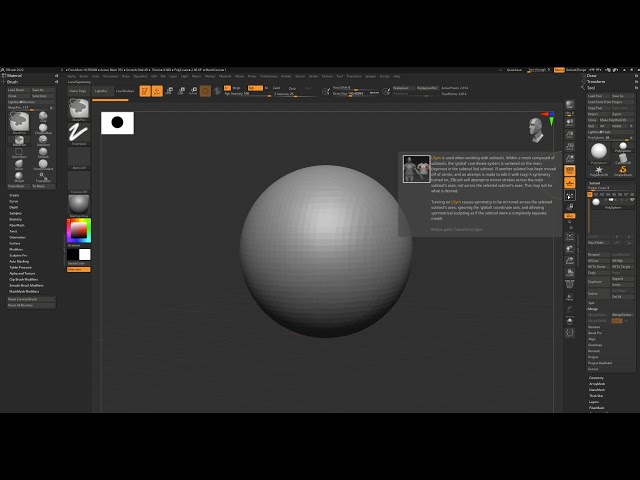640x480 pixels.
Task: Click the head camera orientation widget
Action: point(535,130)
